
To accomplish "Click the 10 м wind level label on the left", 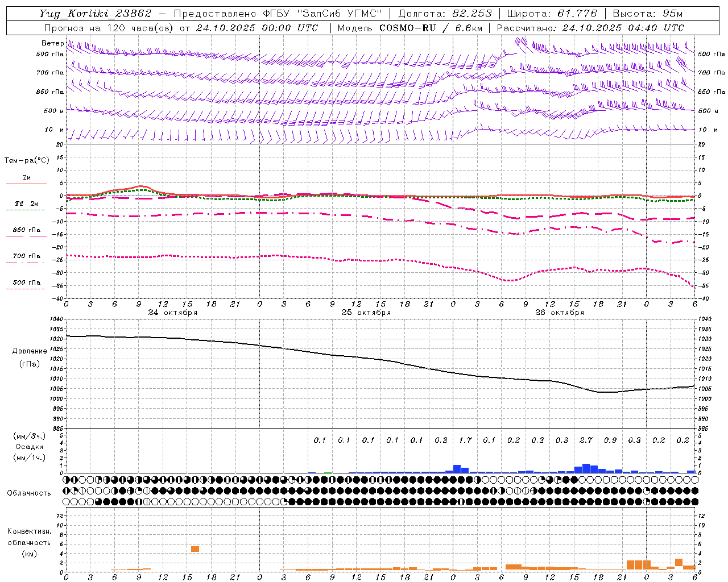I will pos(54,130).
